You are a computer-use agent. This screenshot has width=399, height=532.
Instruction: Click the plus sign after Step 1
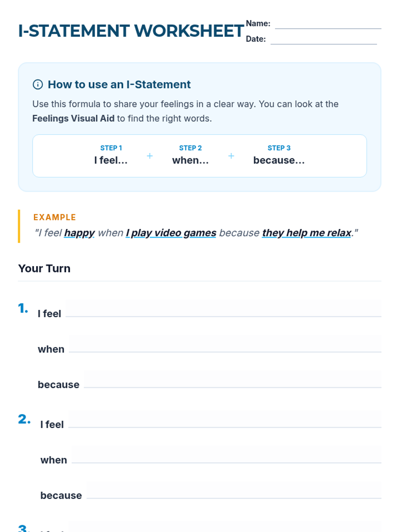150,156
